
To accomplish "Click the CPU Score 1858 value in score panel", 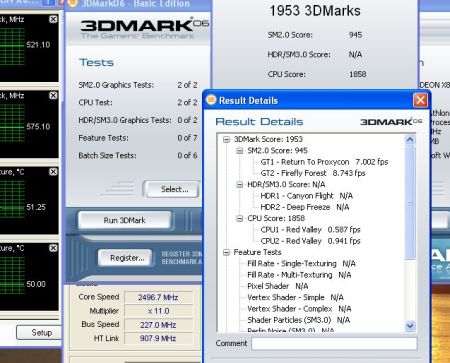I will click(x=357, y=74).
